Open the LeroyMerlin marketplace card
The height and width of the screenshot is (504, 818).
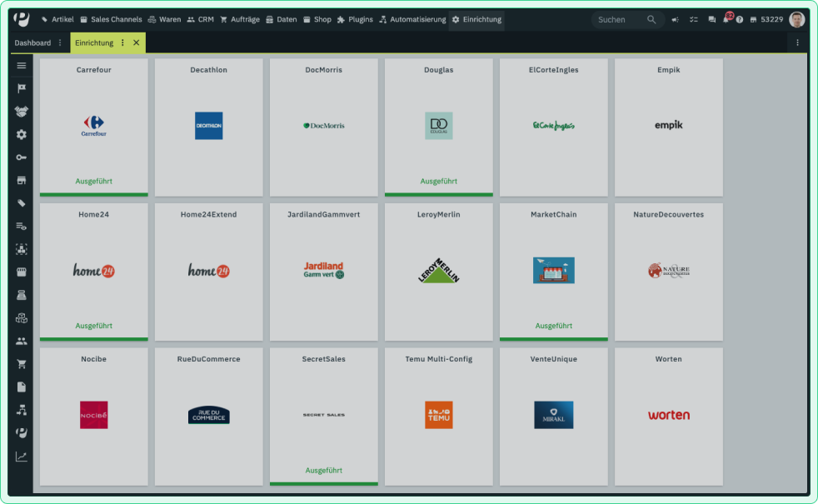click(x=439, y=272)
